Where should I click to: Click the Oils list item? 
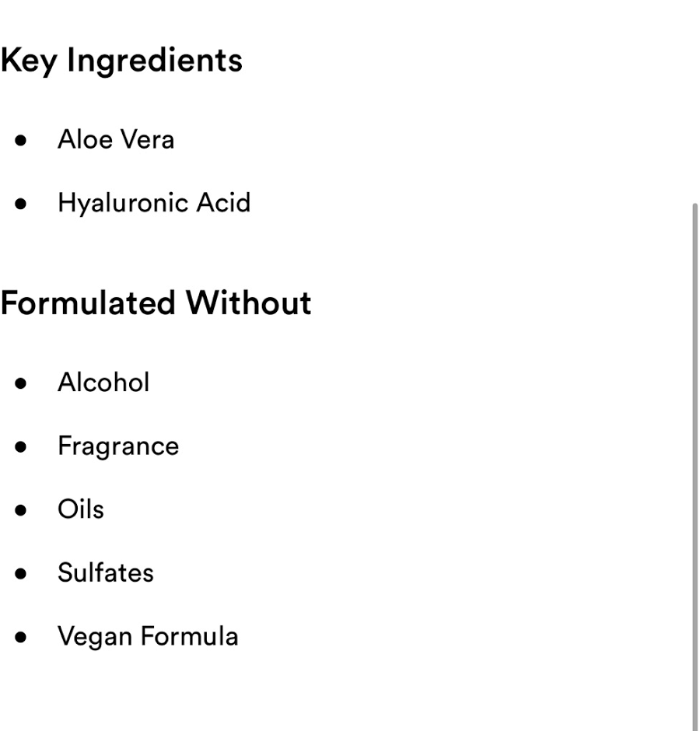tap(81, 509)
